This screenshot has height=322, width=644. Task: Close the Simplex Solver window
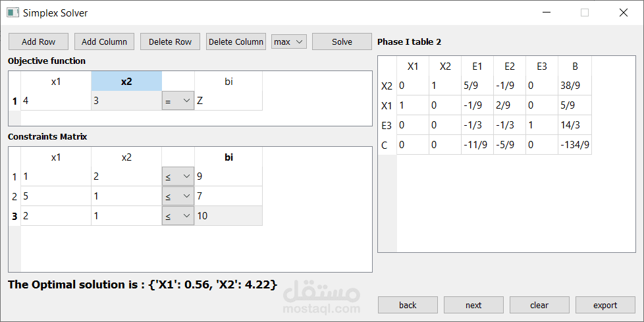(623, 13)
